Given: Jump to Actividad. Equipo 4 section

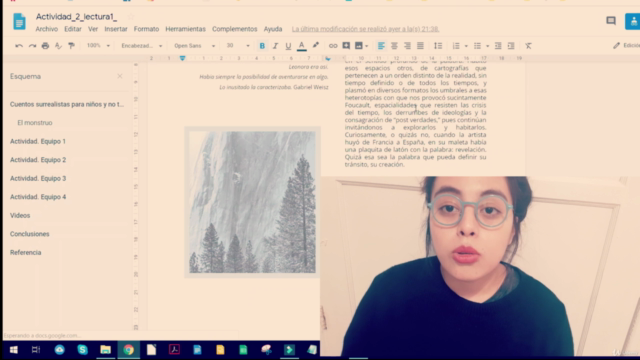Looking at the screenshot, I should pyautogui.click(x=38, y=197).
